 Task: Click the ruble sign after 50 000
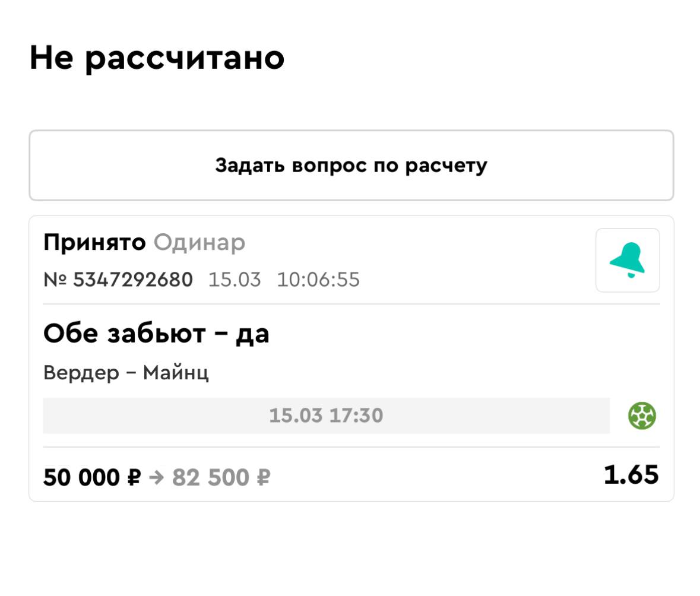(x=134, y=477)
